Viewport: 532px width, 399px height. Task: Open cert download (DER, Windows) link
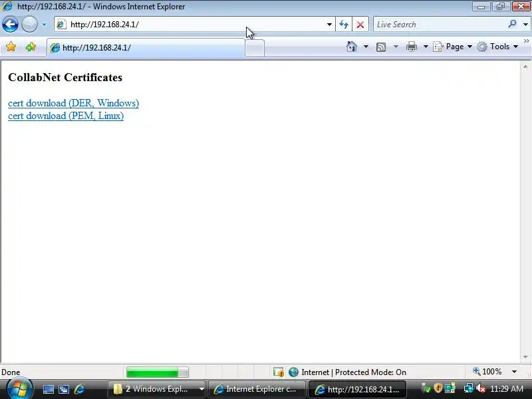73,103
